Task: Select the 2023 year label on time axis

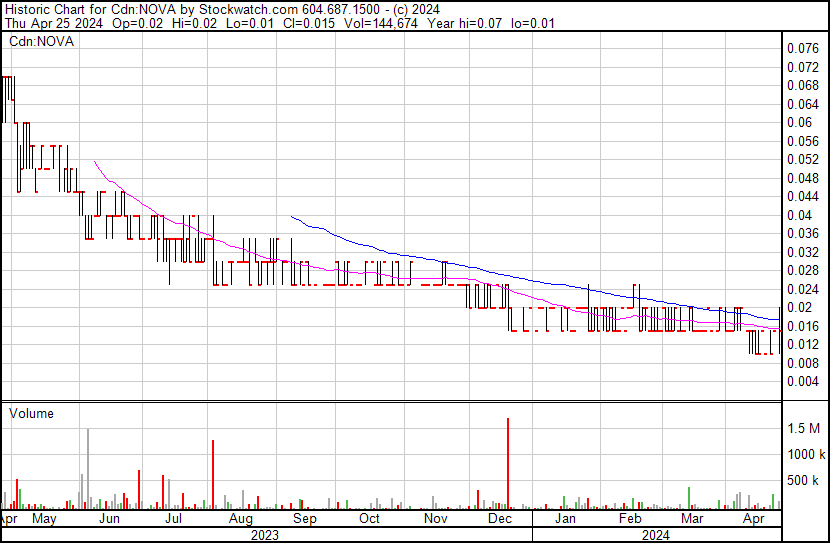Action: click(x=263, y=535)
